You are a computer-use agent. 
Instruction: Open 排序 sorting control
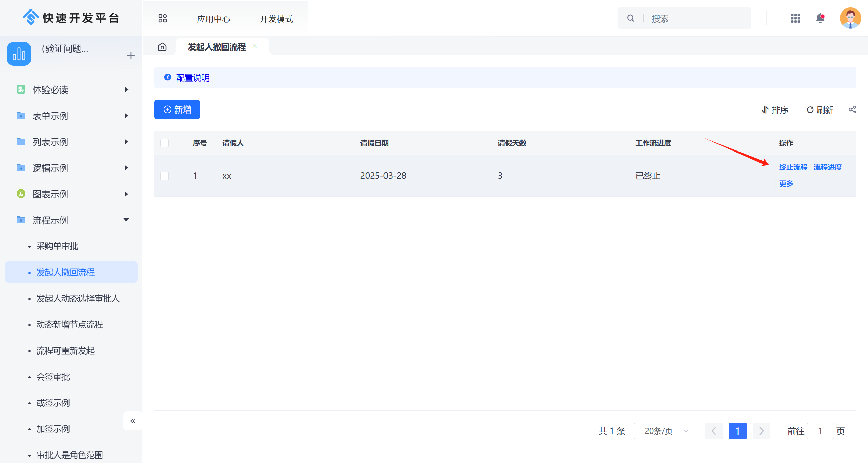775,109
